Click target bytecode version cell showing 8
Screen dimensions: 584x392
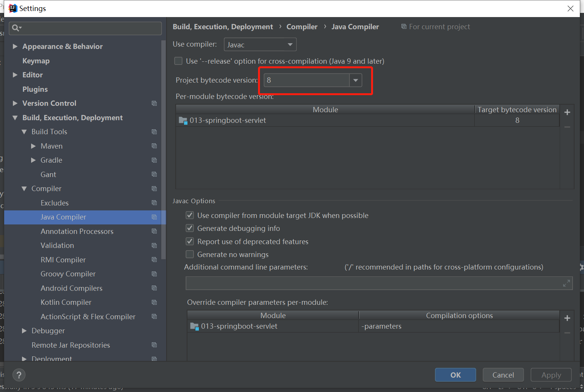517,121
